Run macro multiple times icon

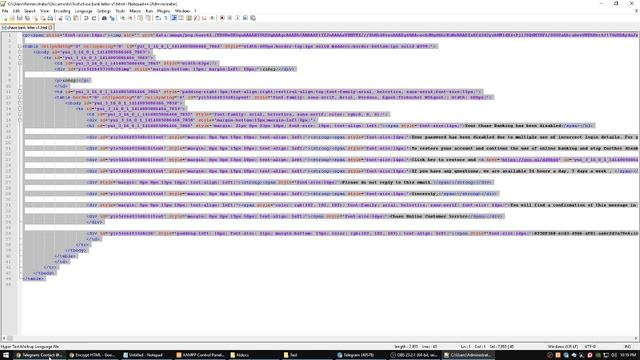(x=245, y=18)
